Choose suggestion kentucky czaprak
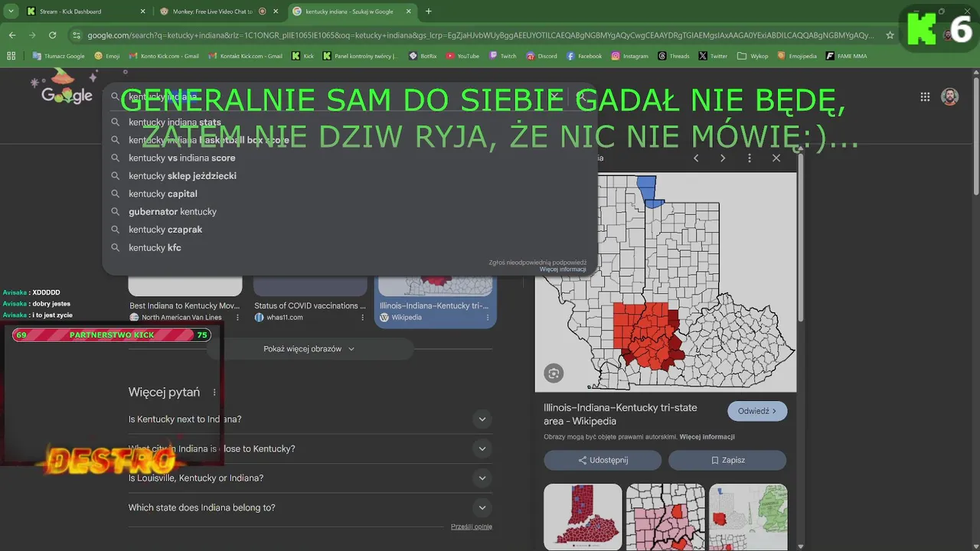Image resolution: width=980 pixels, height=551 pixels. (350, 230)
